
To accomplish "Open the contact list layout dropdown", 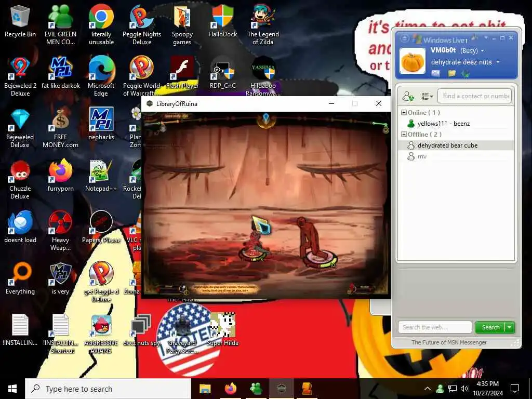I will tap(427, 96).
